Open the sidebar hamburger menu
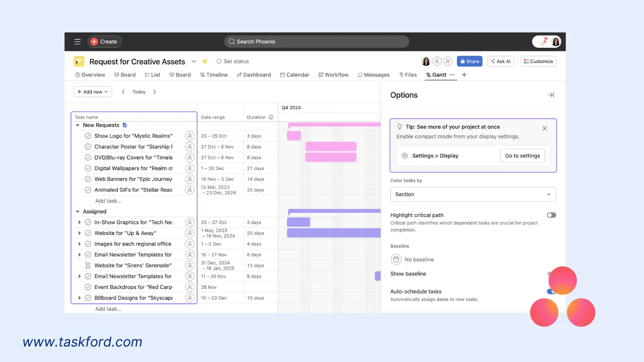The height and width of the screenshot is (362, 644). coord(77,41)
